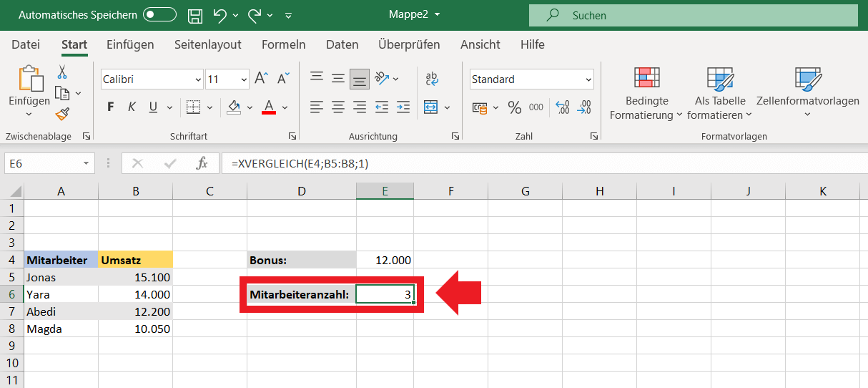
Task: Click the accounting currency format icon
Action: (480, 107)
